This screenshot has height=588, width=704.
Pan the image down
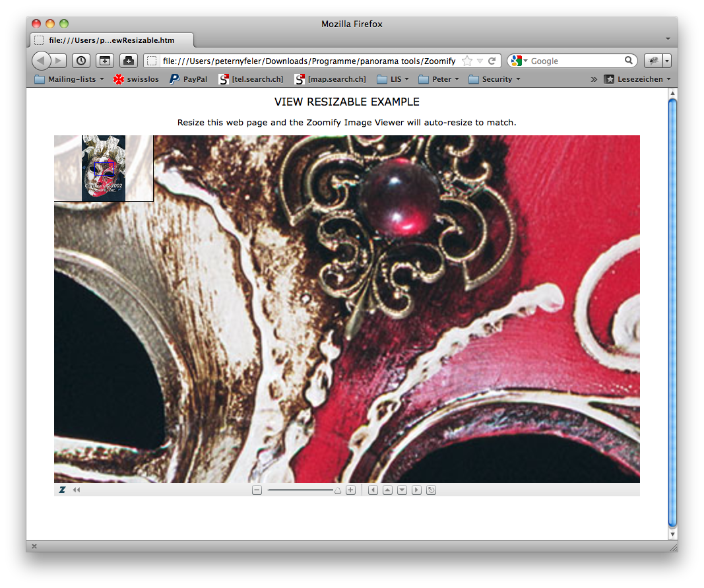point(402,490)
